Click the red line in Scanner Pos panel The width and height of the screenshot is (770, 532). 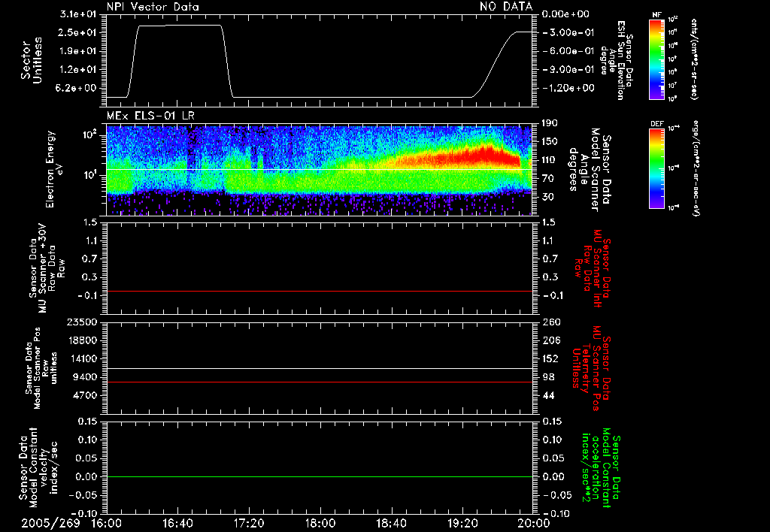click(319, 382)
